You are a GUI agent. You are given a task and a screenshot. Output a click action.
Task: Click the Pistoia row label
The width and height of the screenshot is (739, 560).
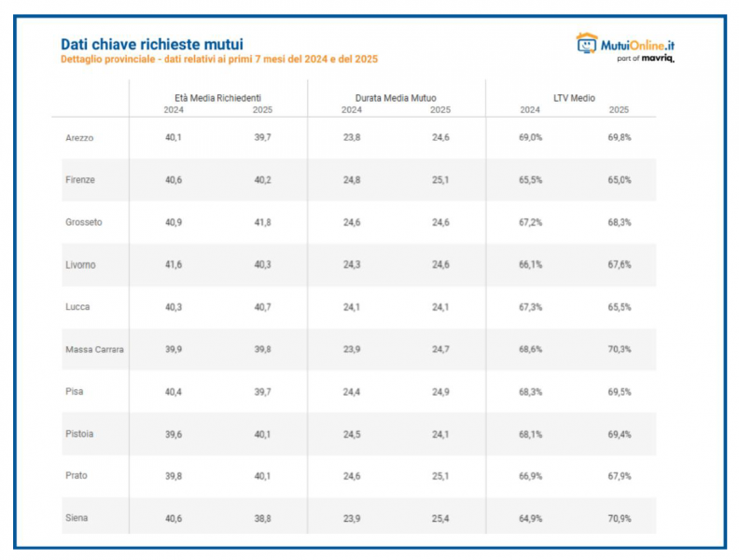tap(80, 434)
